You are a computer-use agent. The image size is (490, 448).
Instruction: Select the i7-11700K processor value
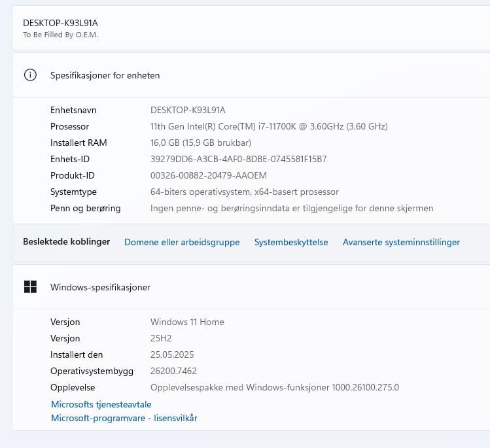269,126
